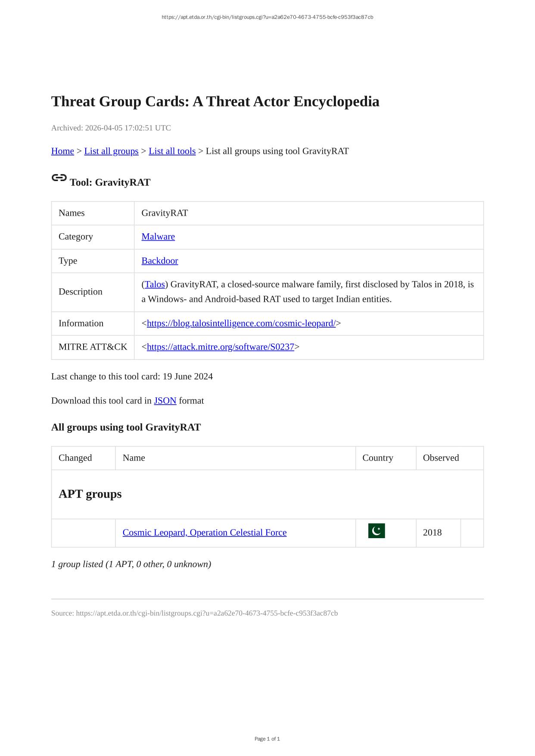Open the List all tools breadcrumb
The height and width of the screenshot is (756, 535).
coord(172,151)
